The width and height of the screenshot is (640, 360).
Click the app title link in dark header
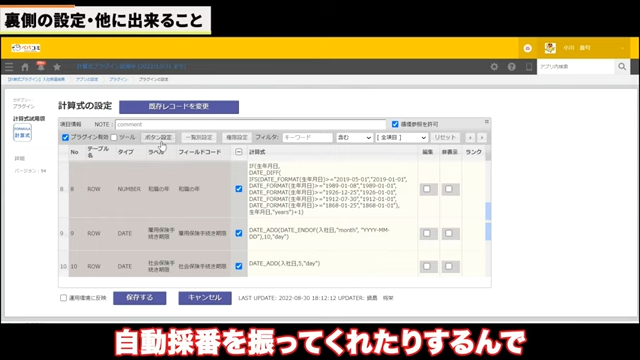tap(131, 67)
